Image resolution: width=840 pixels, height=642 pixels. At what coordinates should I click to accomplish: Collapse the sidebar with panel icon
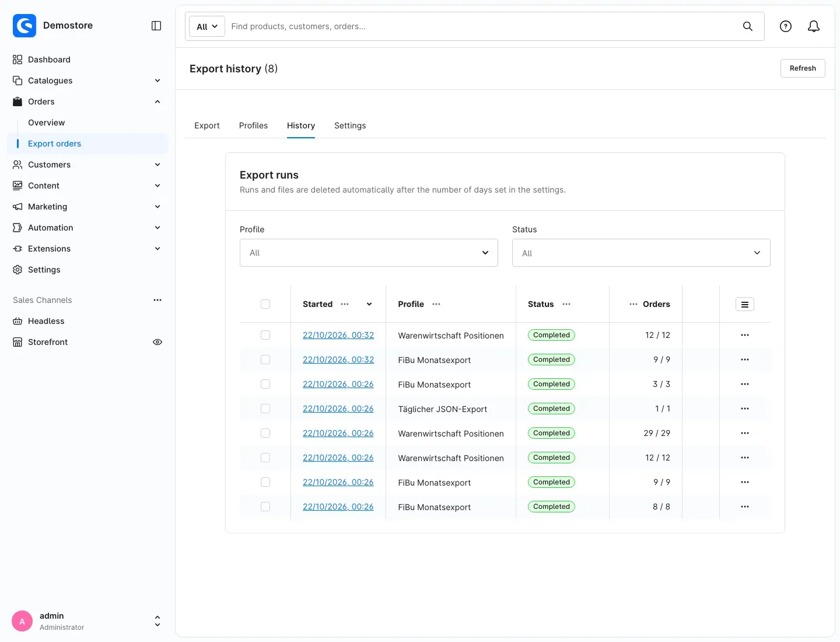point(156,26)
